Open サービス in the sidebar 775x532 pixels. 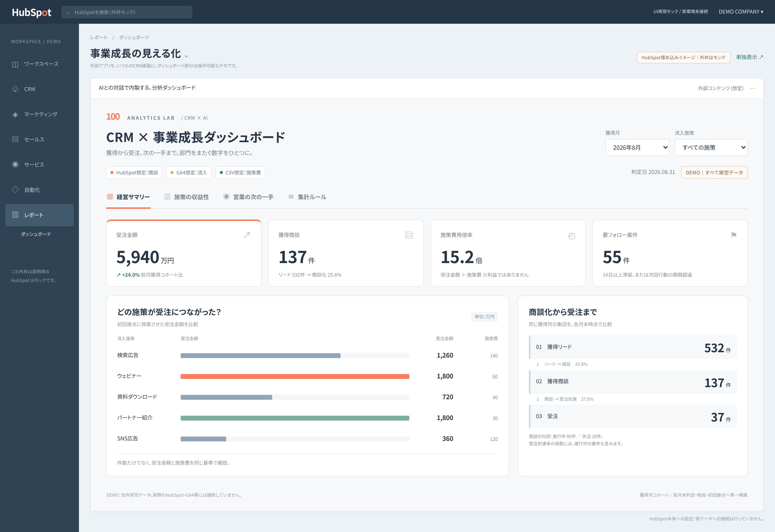point(39,164)
